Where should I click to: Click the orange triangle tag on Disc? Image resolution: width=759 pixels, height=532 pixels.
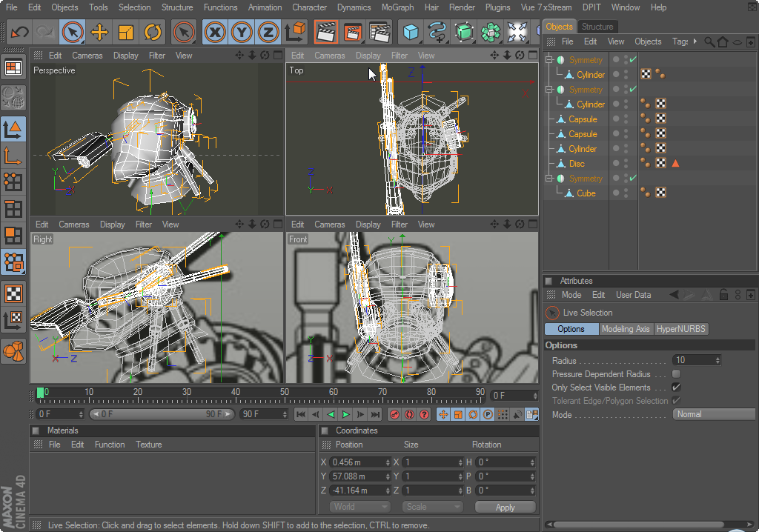tap(675, 163)
